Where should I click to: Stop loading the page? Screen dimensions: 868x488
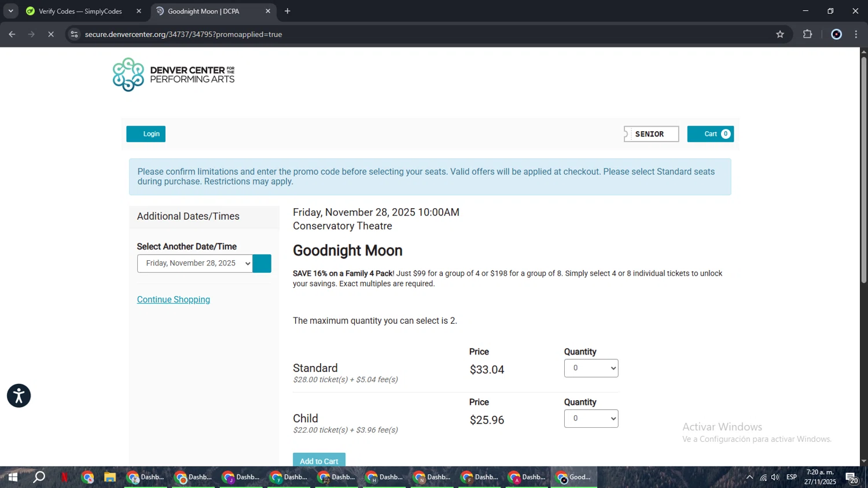point(51,35)
